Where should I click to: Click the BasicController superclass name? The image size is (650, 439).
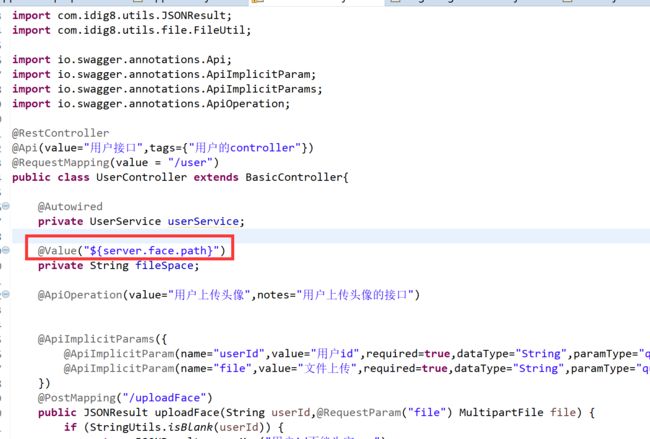294,177
